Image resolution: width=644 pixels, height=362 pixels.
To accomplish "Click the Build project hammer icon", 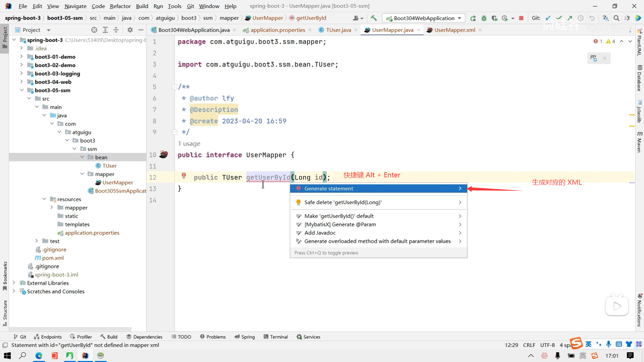I will [374, 18].
